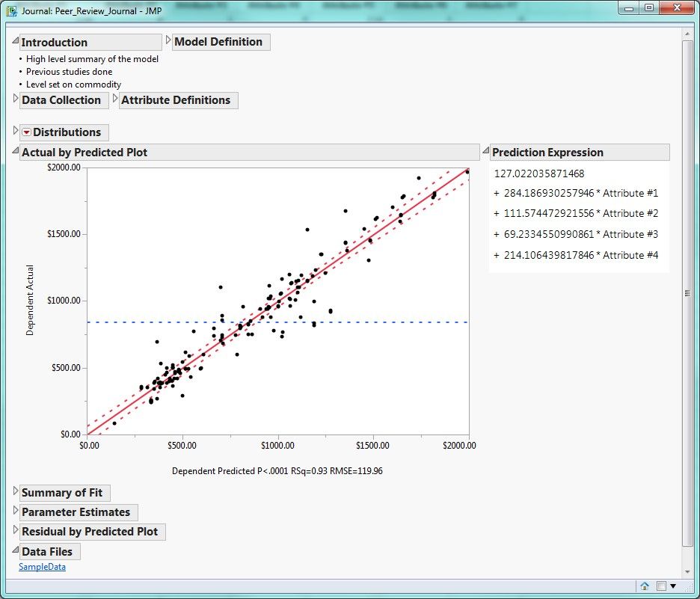700x599 pixels.
Task: Click the Residual by Predicted Plot title
Action: 90,532
